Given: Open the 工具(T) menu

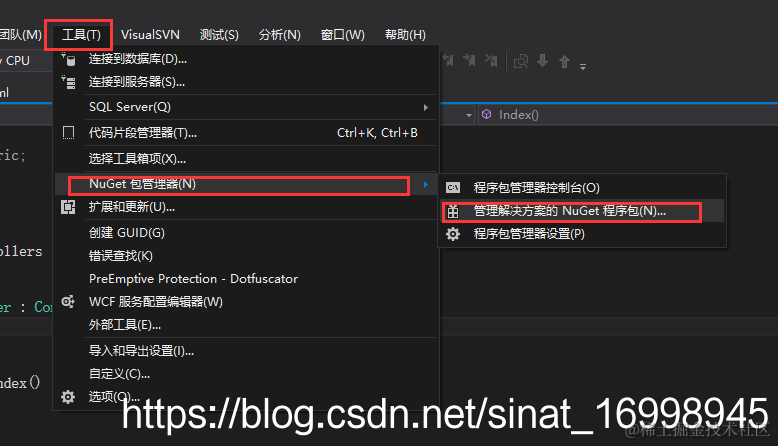Looking at the screenshot, I should click(x=81, y=35).
